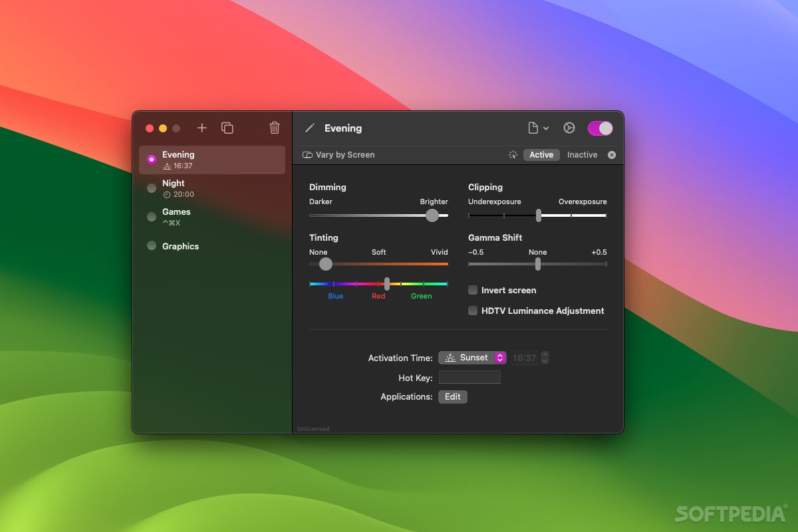
Task: Click the pencil icon beside Evening title
Action: coord(309,128)
